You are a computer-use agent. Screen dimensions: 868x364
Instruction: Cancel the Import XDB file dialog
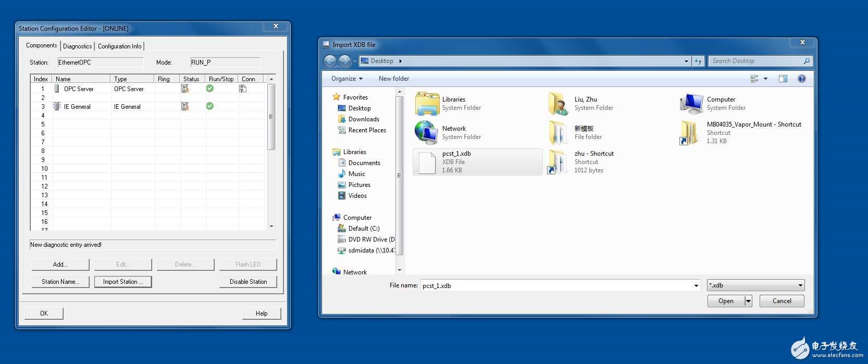click(782, 301)
